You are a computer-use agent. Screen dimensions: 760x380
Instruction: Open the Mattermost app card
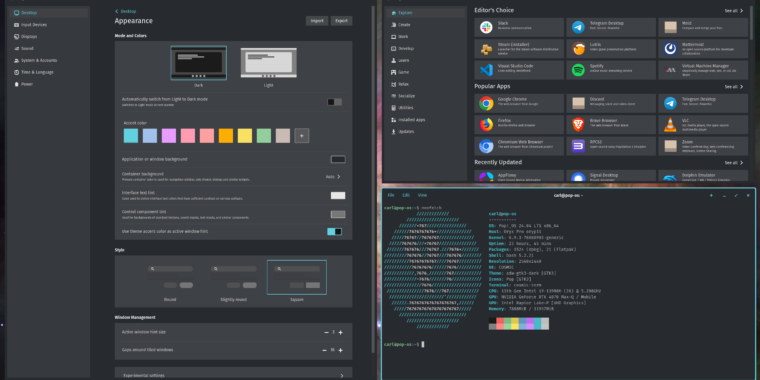(703, 48)
